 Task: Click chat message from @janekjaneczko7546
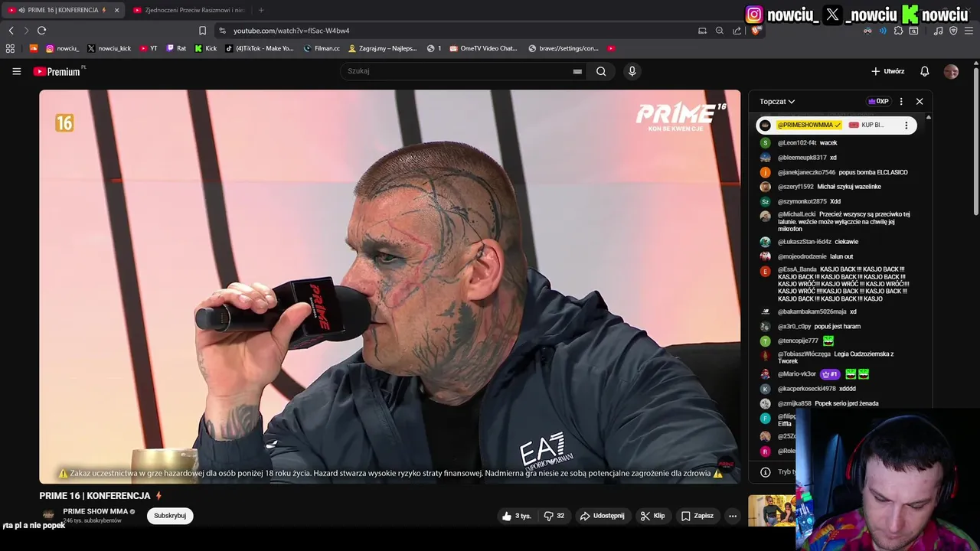coord(838,172)
